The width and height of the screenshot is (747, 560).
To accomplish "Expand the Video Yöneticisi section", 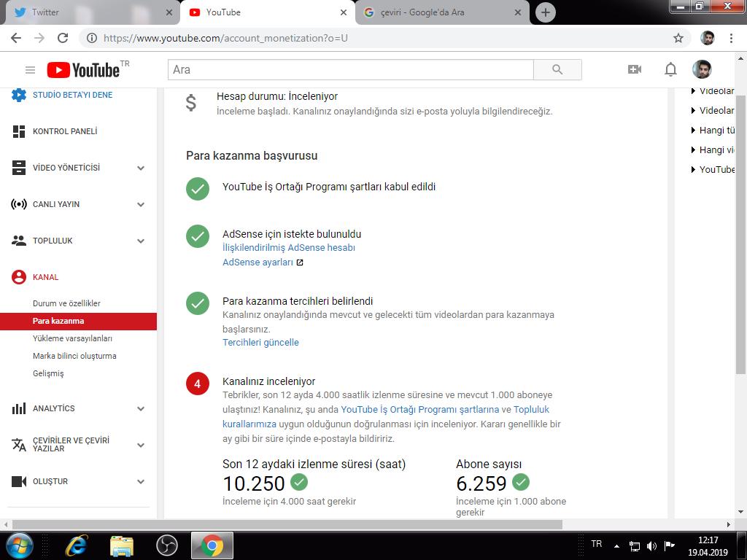I will pyautogui.click(x=141, y=168).
